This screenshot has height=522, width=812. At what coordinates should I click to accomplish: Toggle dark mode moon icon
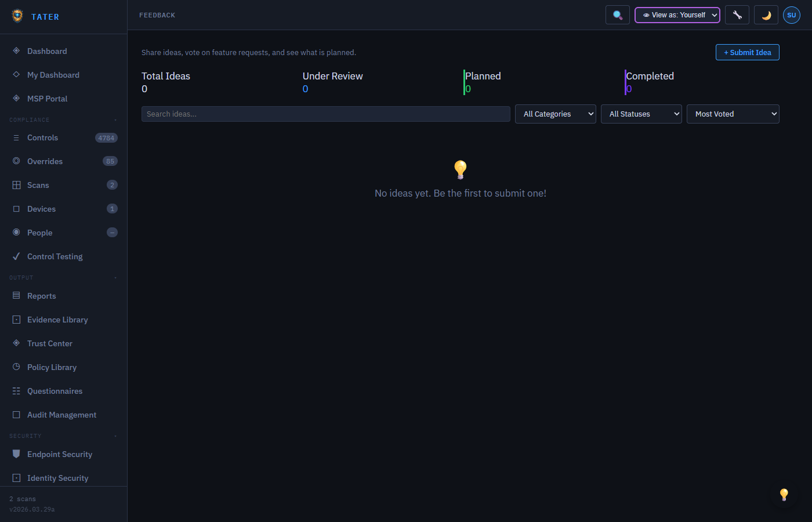coord(766,15)
